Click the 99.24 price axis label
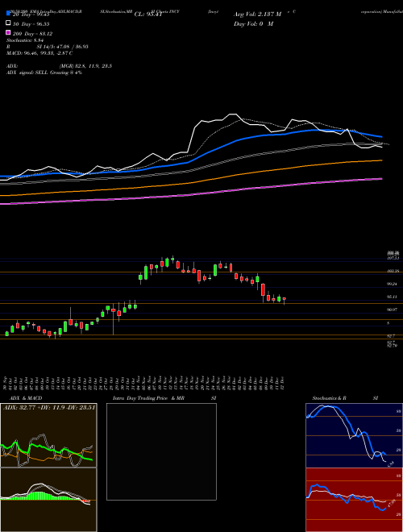 (x=393, y=284)
